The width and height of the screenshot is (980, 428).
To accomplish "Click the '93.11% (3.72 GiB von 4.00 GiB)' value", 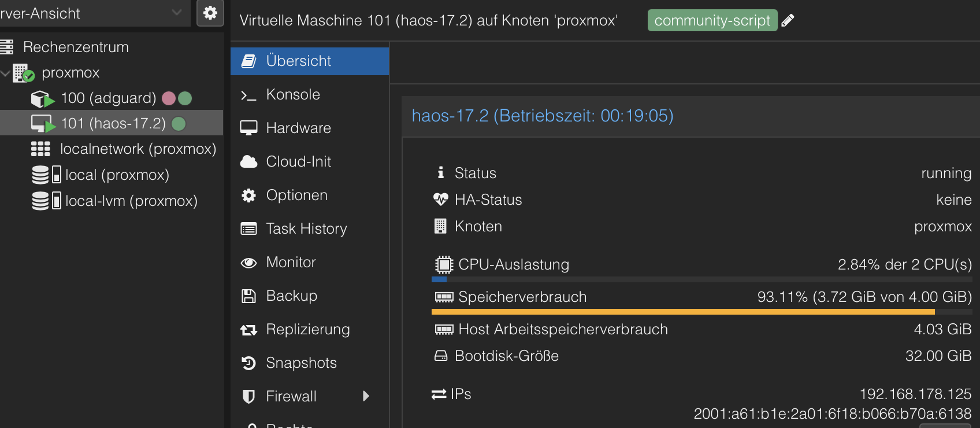I will click(864, 297).
